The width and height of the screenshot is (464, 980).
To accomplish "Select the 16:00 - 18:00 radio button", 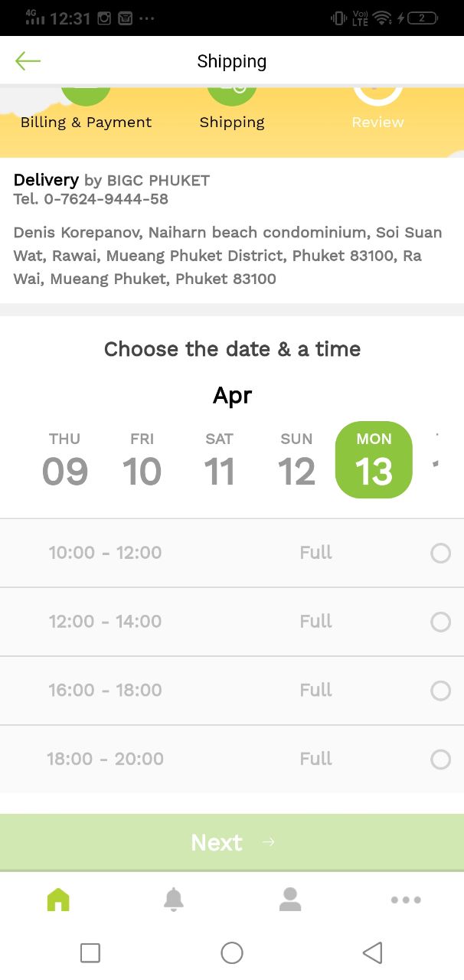I will coord(441,691).
